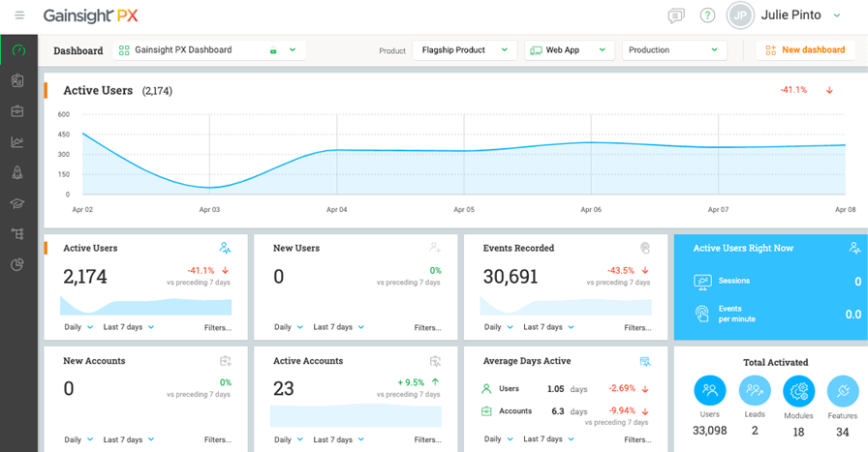Select the Modules circle in Total Activated
Viewport: 868px width, 452px height.
(x=799, y=391)
